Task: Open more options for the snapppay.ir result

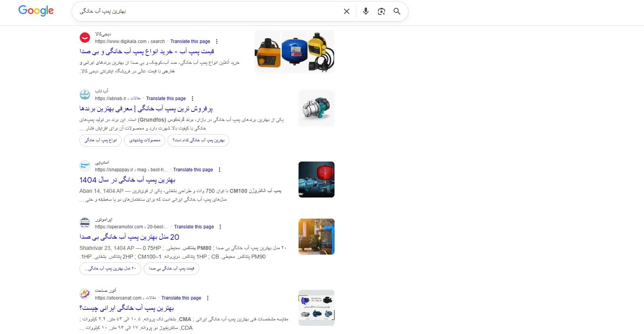Action: (219, 170)
